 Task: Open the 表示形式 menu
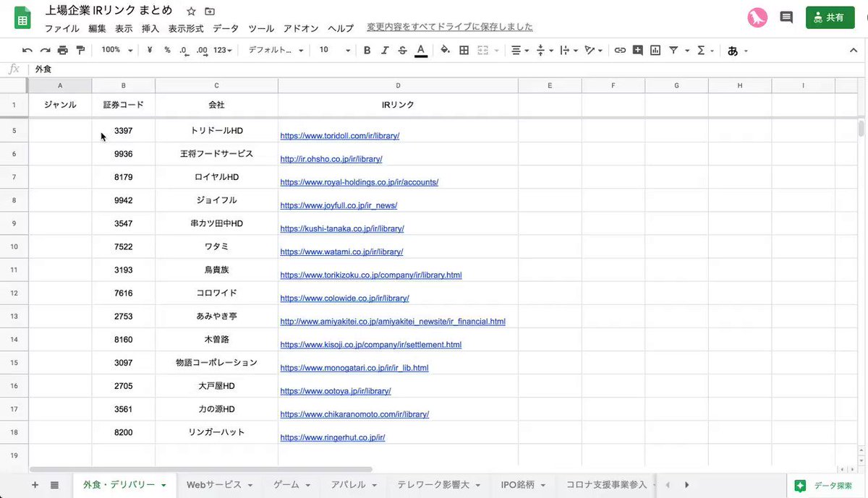click(186, 28)
